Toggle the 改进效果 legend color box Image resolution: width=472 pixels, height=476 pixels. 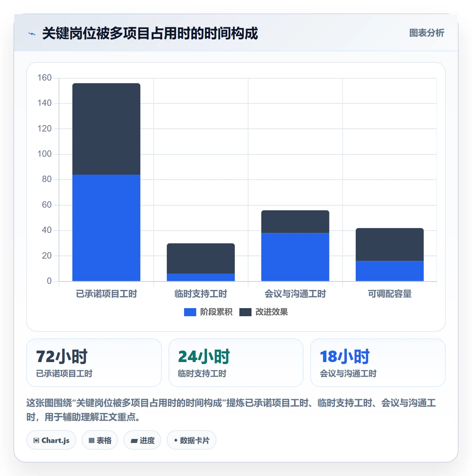coord(245,312)
